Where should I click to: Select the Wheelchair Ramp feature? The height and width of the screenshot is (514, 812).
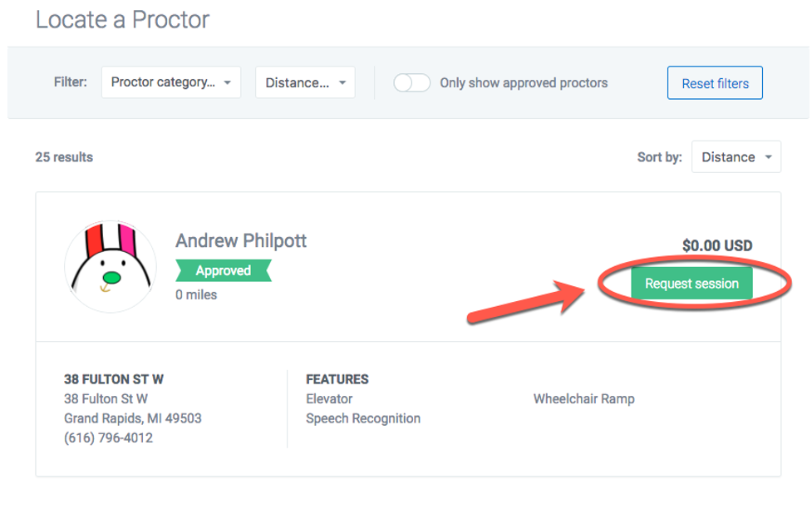tap(583, 398)
